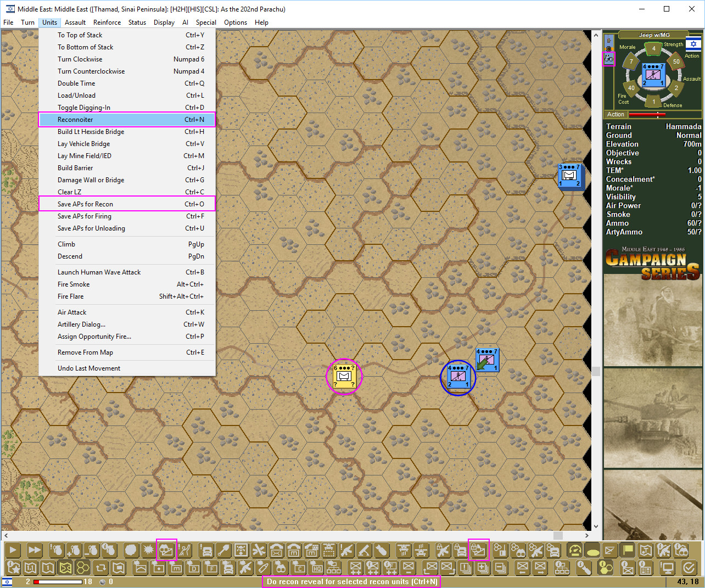Click the padlock truck save-APs-for-unloading icon
The image size is (705, 588).
tap(460, 550)
